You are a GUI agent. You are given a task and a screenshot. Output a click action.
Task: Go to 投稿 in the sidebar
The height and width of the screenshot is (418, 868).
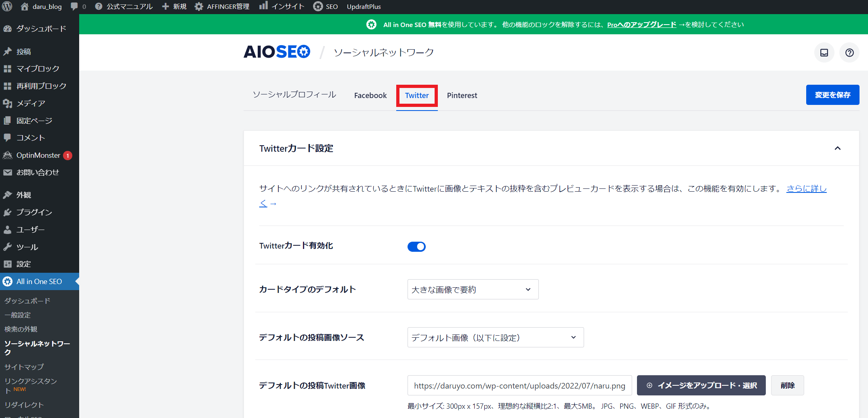[40, 52]
